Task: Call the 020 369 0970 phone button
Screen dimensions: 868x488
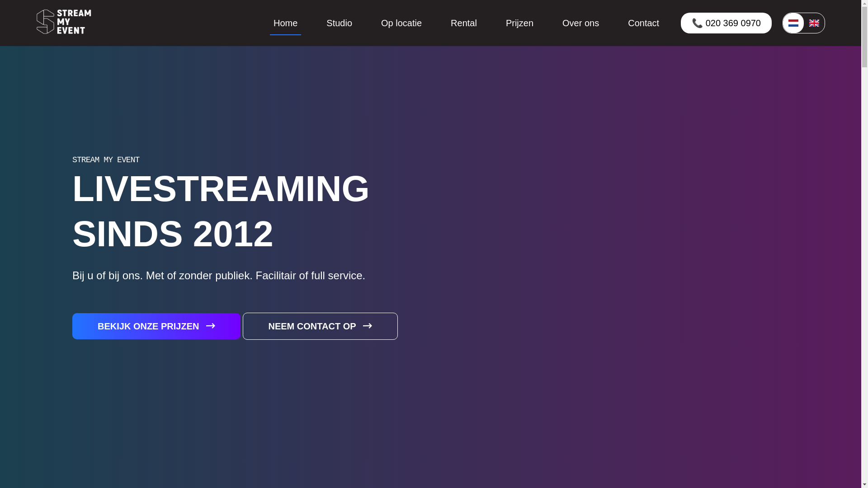Action: click(726, 23)
